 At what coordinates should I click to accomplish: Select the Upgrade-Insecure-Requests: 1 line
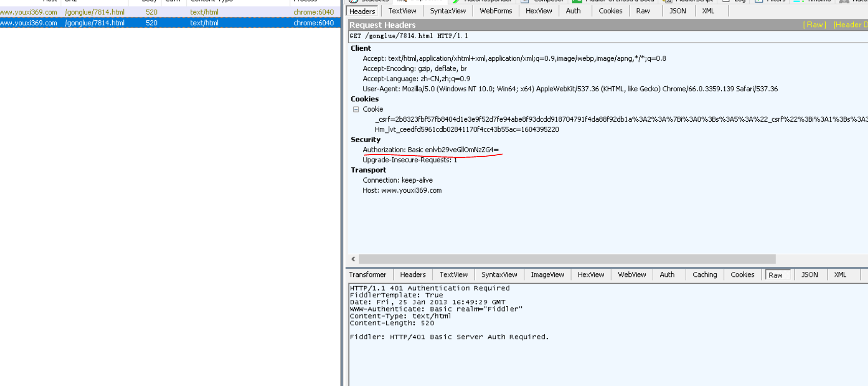pyautogui.click(x=410, y=160)
